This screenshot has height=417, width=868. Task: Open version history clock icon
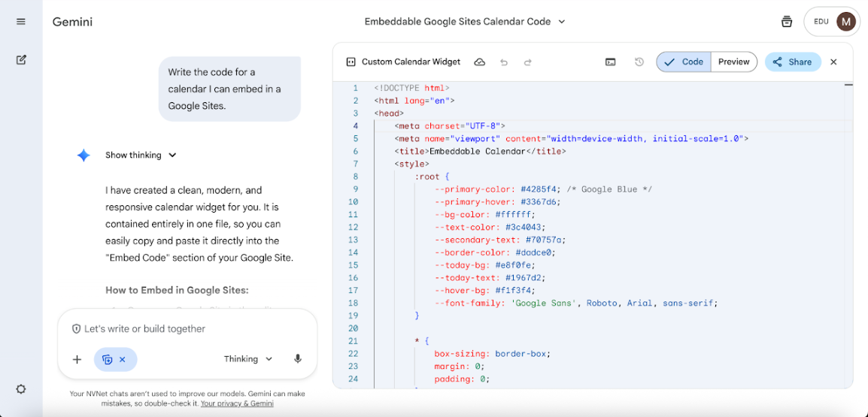click(639, 62)
